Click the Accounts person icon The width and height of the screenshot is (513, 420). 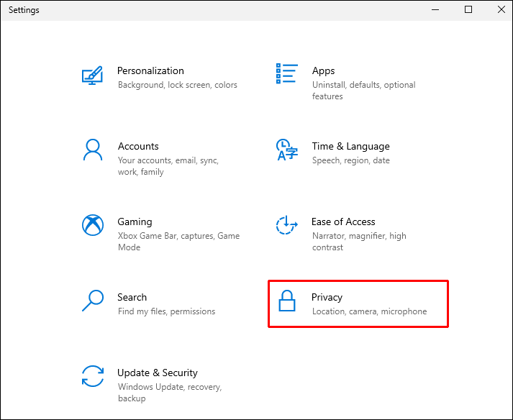pos(92,150)
